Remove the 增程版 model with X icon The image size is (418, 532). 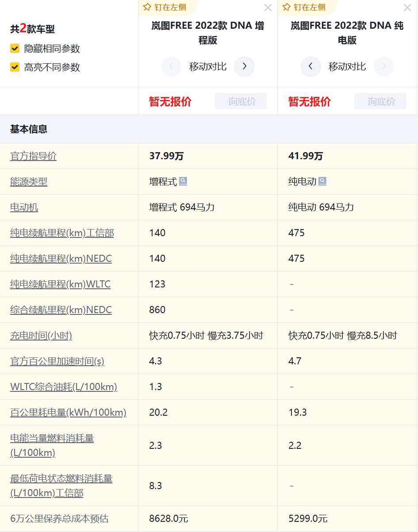pyautogui.click(x=268, y=8)
